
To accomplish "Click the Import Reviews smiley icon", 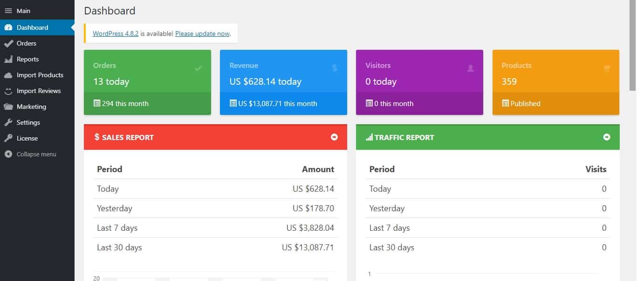I will point(8,91).
